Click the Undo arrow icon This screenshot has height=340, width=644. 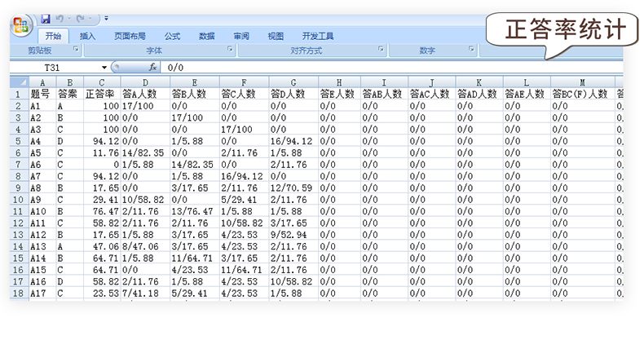[60, 18]
